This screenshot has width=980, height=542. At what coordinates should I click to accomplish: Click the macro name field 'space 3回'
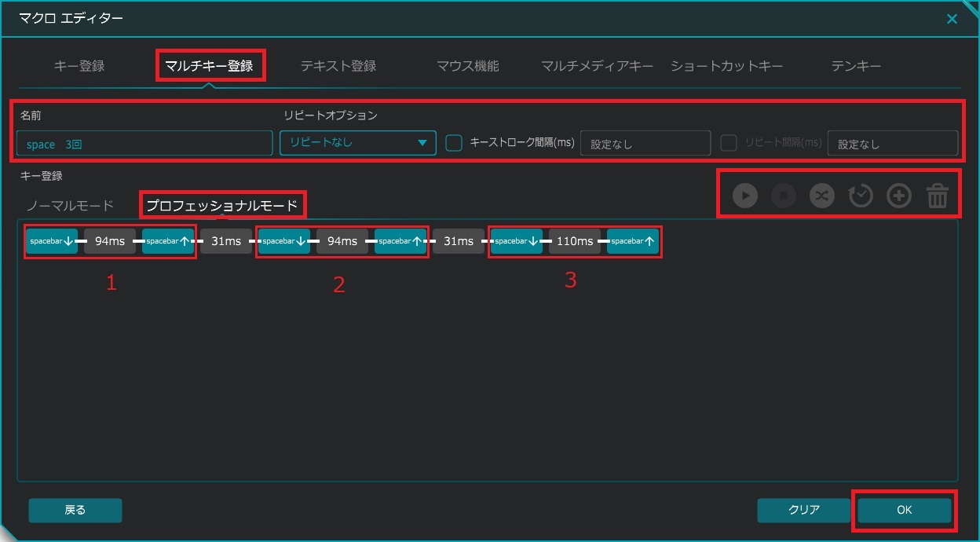click(x=144, y=144)
